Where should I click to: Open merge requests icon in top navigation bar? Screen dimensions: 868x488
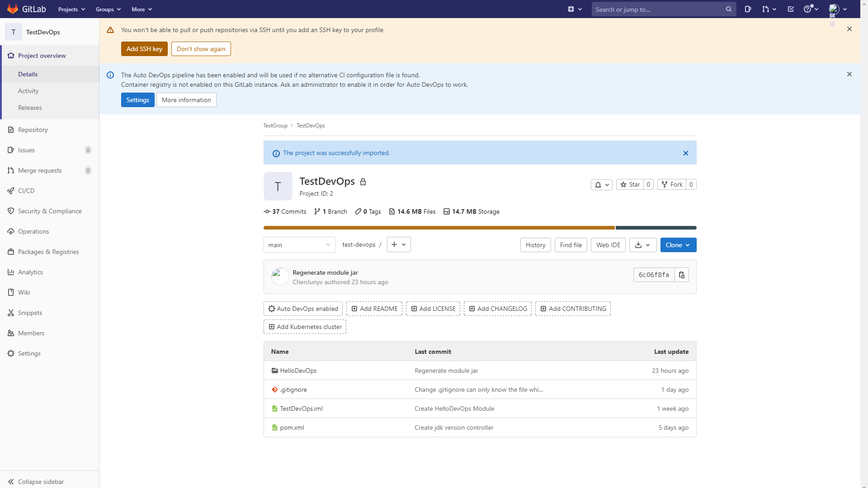[769, 9]
